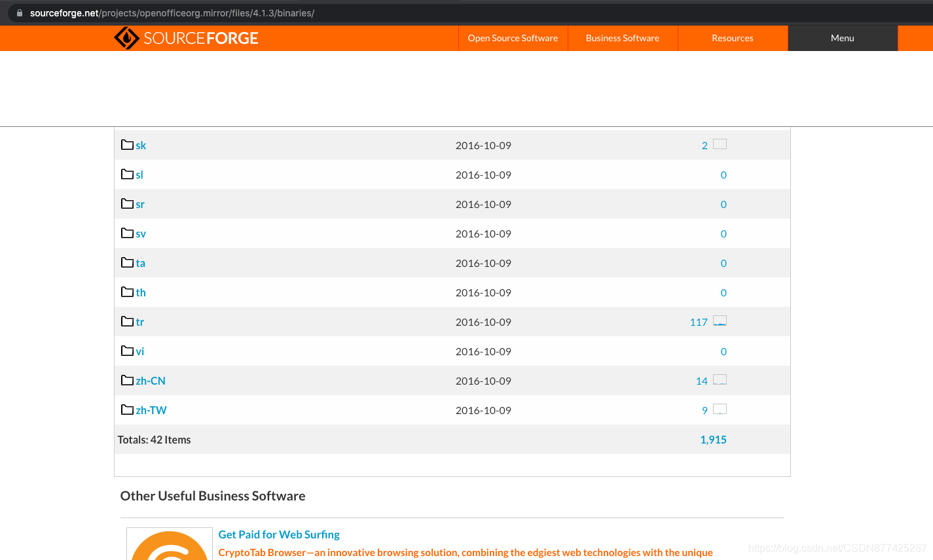Click the ta folder icon

click(127, 262)
